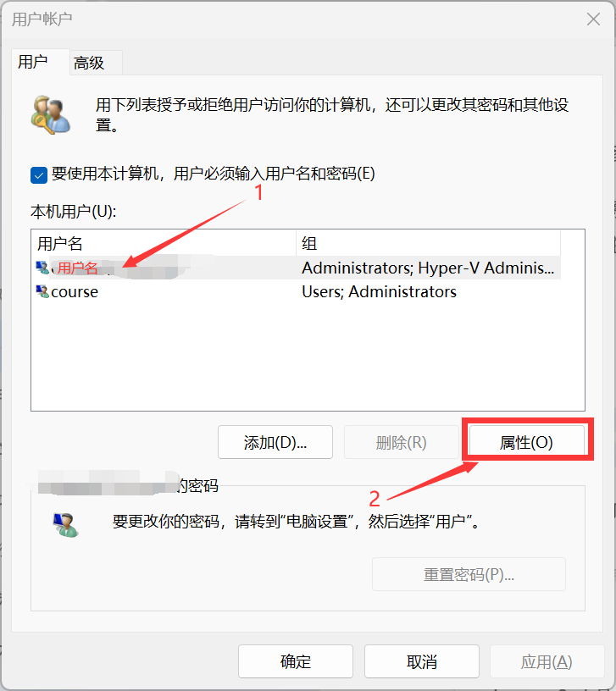
Task: Click the password section user icon
Action: [66, 524]
